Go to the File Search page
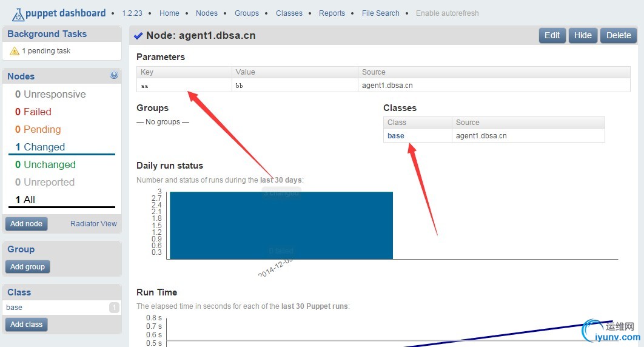 (380, 13)
